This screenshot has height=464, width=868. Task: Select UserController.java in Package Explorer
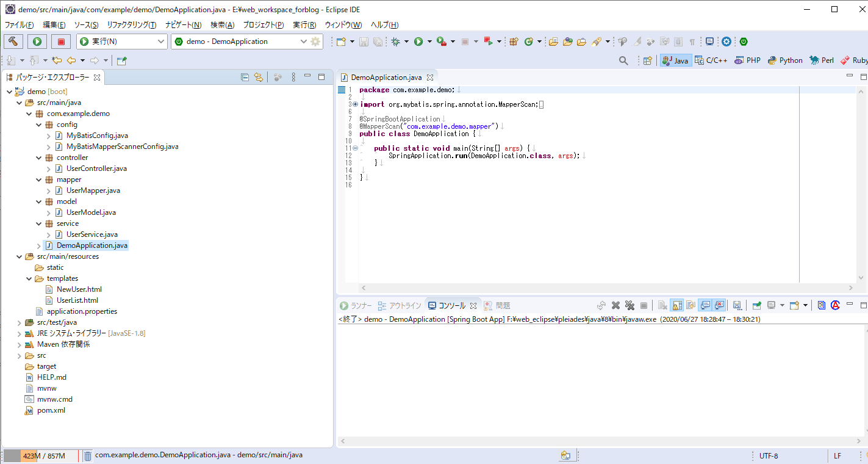[96, 169]
